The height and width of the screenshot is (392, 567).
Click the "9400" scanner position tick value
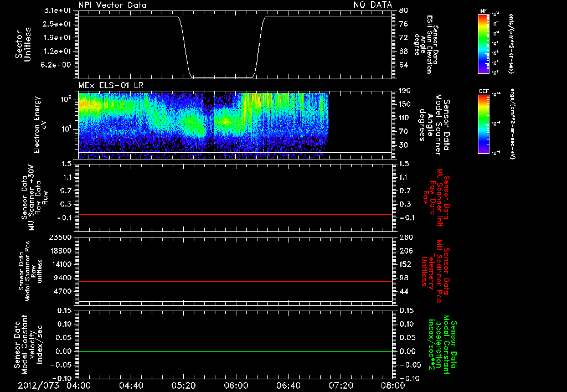click(x=62, y=278)
